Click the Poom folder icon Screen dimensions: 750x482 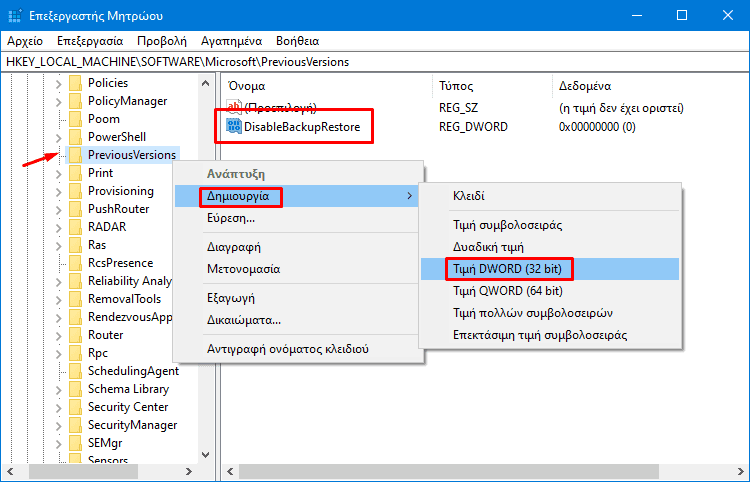tap(76, 119)
